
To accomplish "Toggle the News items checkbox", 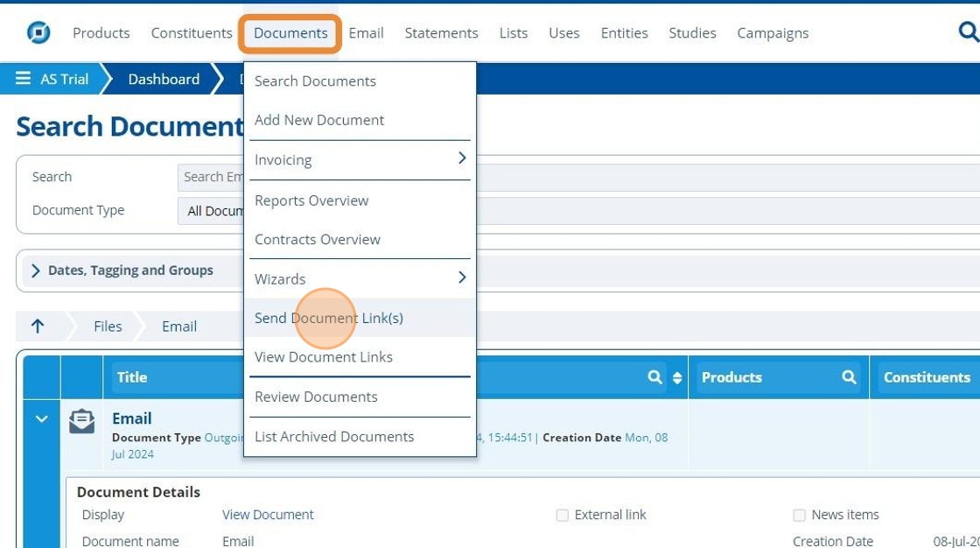I will (x=800, y=515).
